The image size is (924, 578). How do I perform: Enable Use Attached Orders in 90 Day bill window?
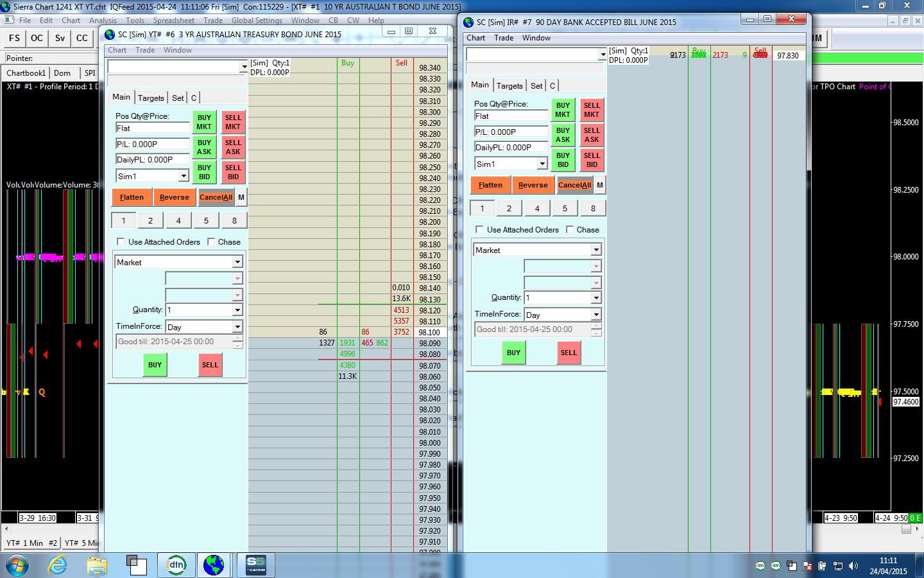[479, 229]
